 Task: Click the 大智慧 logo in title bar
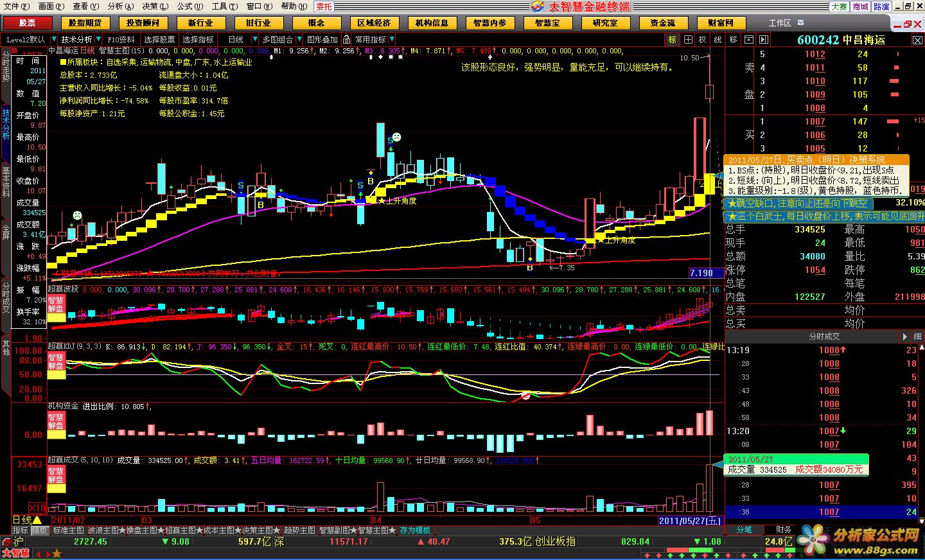(538, 6)
